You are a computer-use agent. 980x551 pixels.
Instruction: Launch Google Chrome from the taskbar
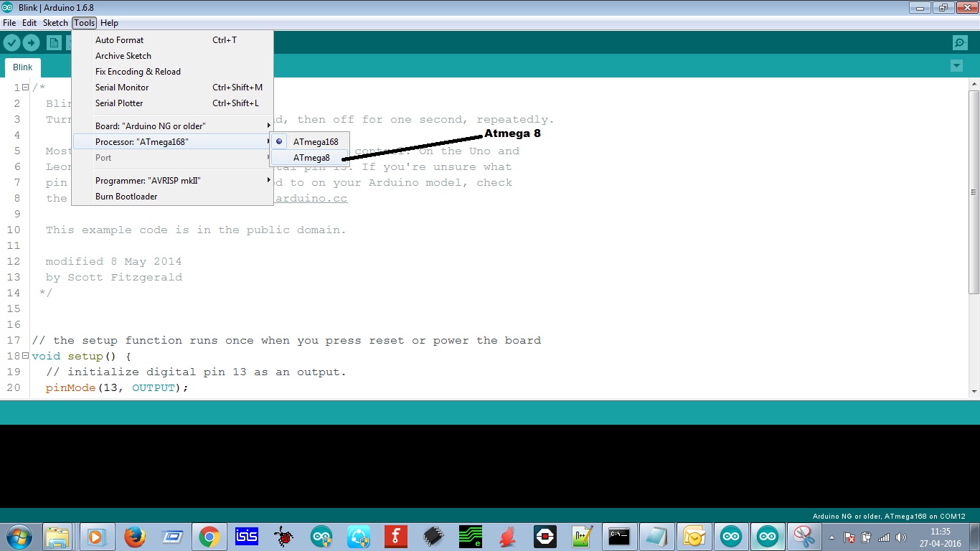point(209,536)
